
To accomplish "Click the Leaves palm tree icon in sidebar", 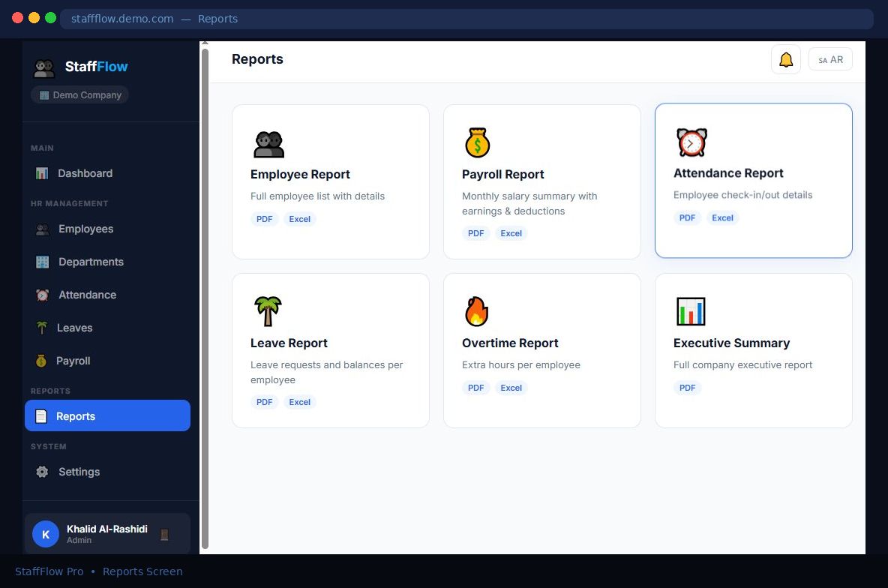I will click(x=42, y=328).
